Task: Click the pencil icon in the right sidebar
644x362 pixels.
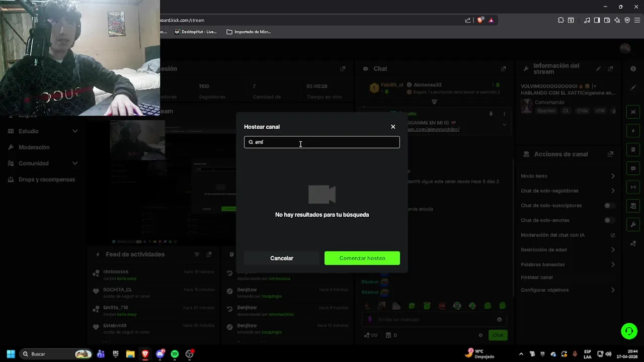Action: point(633,87)
